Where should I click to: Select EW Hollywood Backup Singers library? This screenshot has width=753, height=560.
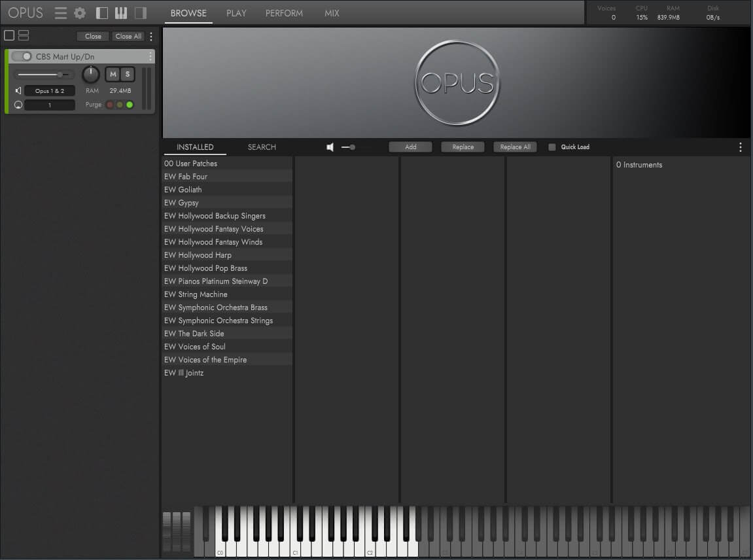[228, 216]
